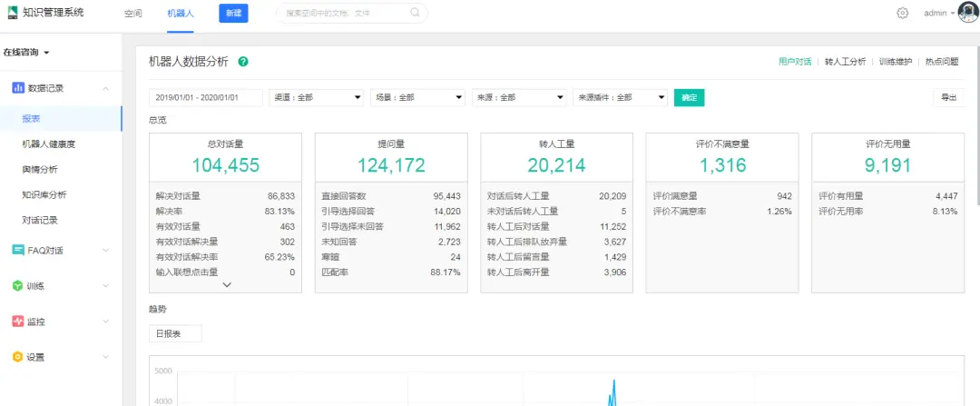The width and height of the screenshot is (980, 406).
Task: Click the FAQ对话 chat icon
Action: click(17, 250)
